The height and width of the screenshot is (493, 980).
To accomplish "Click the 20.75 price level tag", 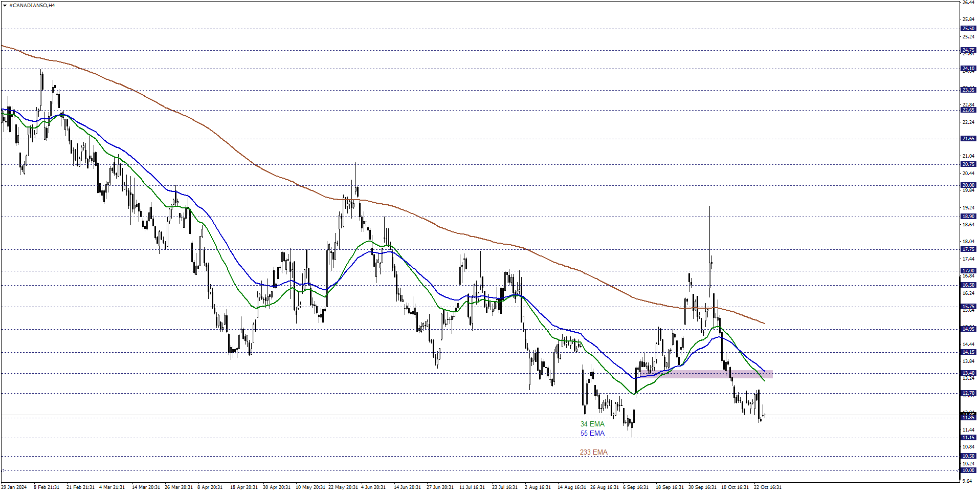I will click(968, 164).
